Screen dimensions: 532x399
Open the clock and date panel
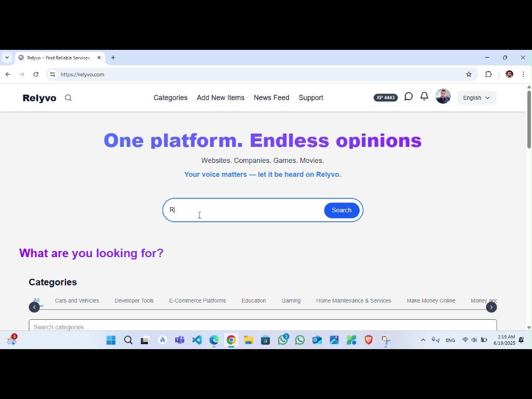click(504, 340)
